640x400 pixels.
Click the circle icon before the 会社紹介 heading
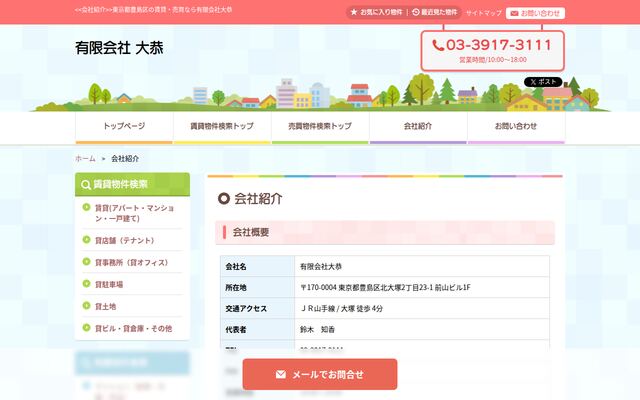(224, 199)
